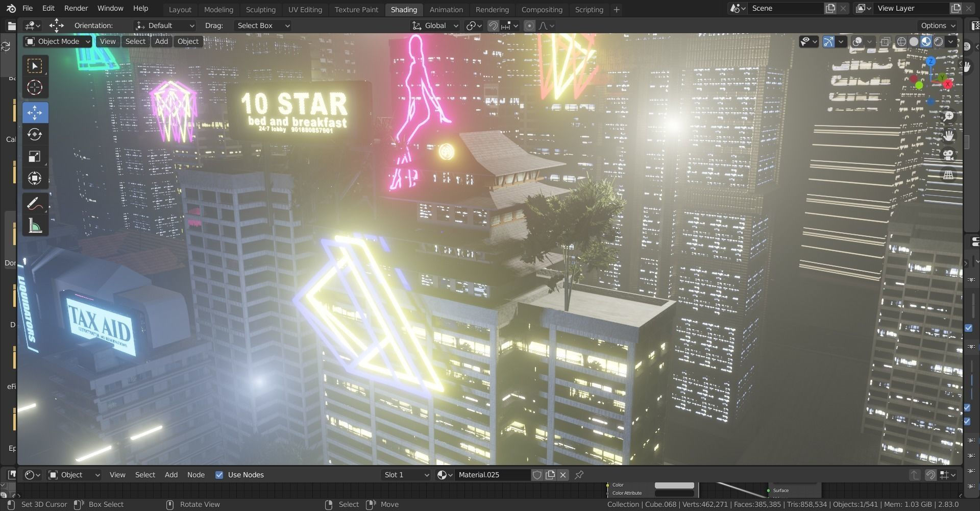Image resolution: width=980 pixels, height=511 pixels.
Task: Open node editor Add menu
Action: (171, 475)
